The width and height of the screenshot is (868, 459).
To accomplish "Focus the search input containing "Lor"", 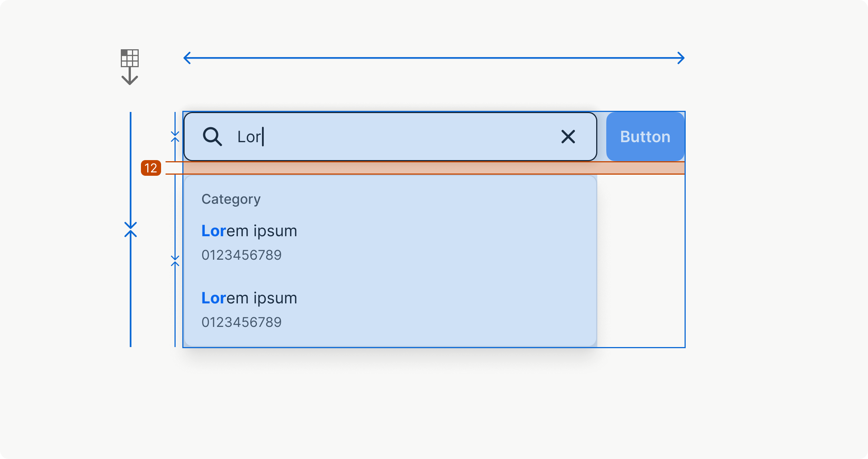I will coord(373,137).
